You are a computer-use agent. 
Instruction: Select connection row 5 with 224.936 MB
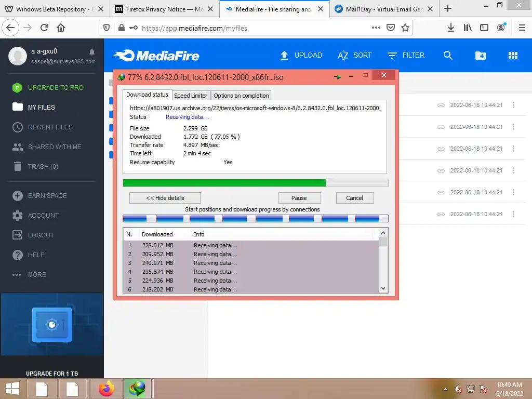point(251,281)
